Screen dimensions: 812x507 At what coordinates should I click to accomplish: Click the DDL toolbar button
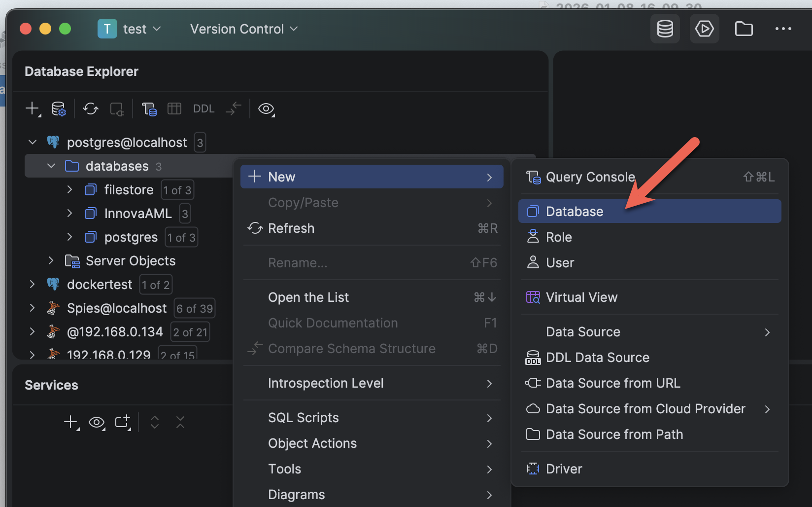[x=203, y=109]
